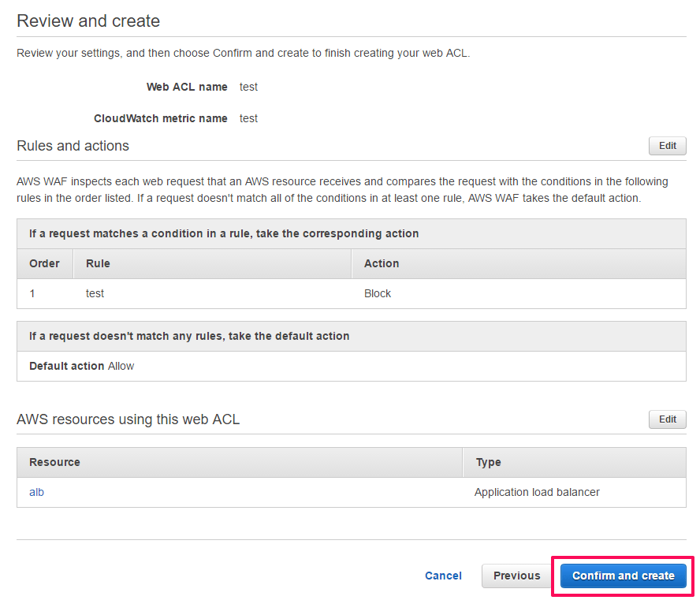Open the alb resource link

[x=36, y=492]
